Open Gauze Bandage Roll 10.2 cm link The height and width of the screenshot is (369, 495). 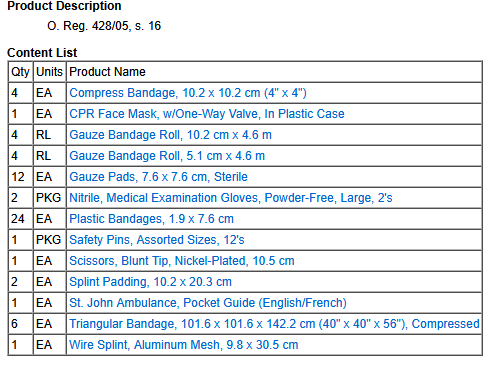(170, 135)
